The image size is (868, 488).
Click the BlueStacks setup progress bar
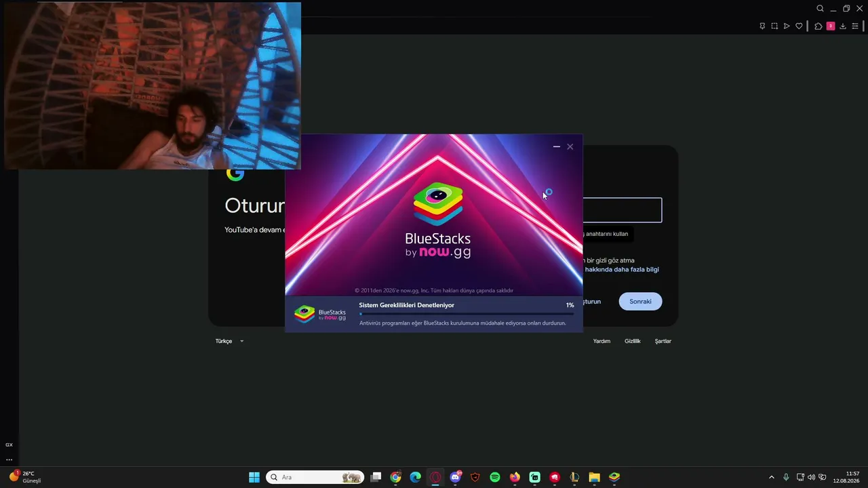467,314
